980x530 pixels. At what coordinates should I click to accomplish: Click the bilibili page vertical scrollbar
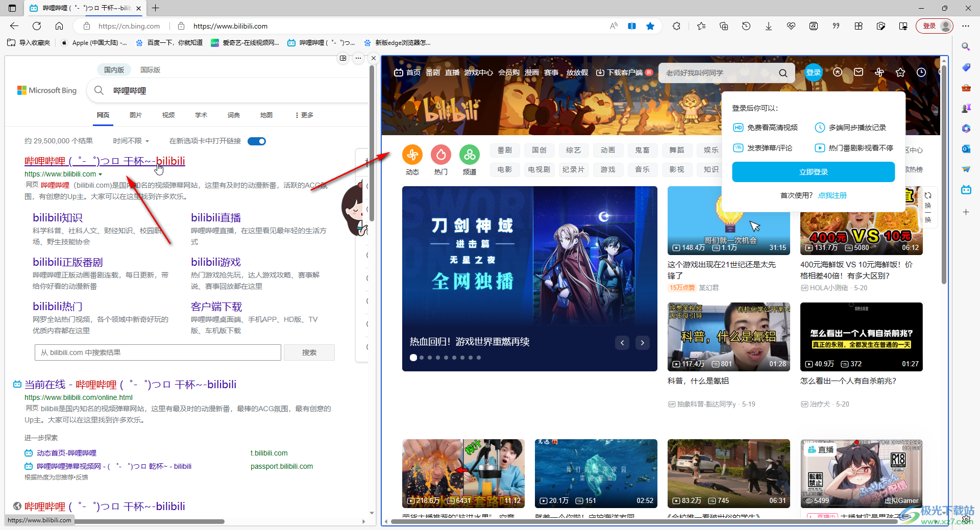944,173
